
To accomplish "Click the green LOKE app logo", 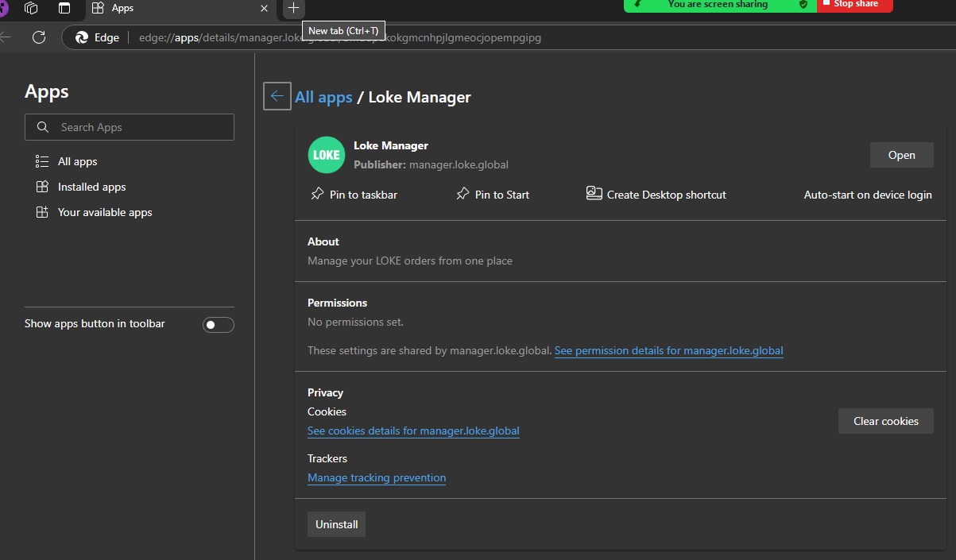I will [x=327, y=155].
